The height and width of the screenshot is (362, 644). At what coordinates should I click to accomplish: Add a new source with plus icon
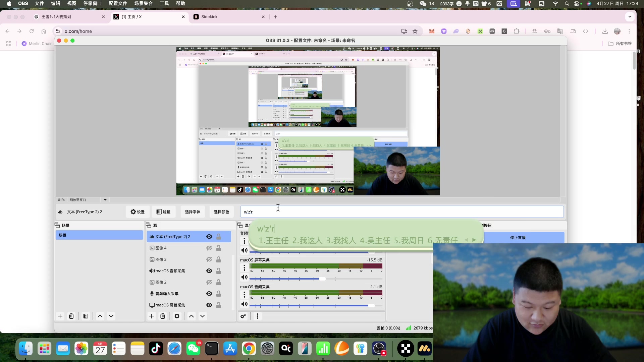pyautogui.click(x=151, y=316)
